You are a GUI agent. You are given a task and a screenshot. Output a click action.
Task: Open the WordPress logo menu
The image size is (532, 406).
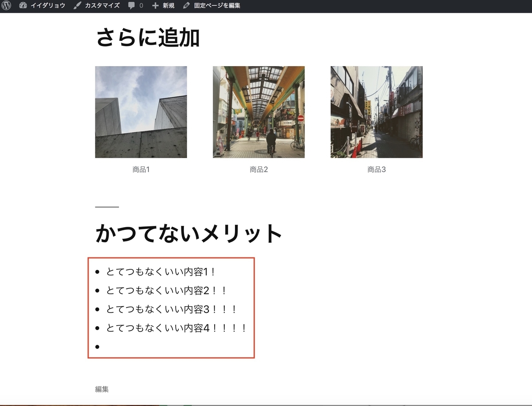(6, 6)
